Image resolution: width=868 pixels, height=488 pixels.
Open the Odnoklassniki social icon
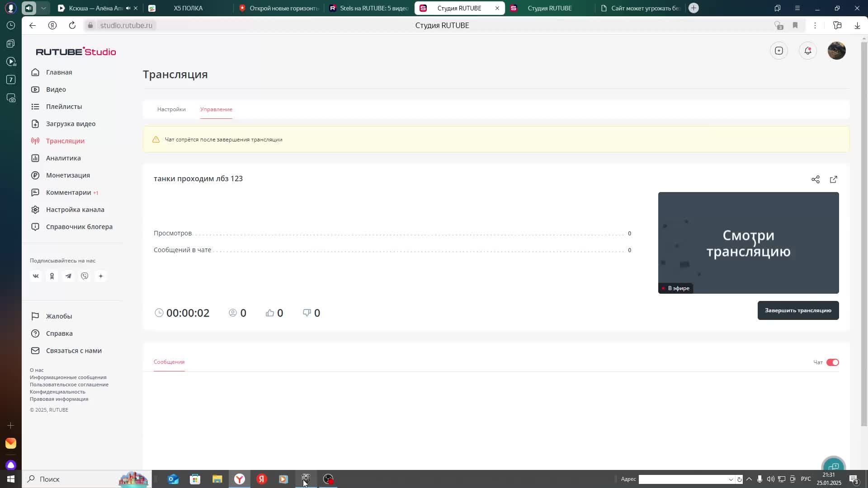pos(52,276)
